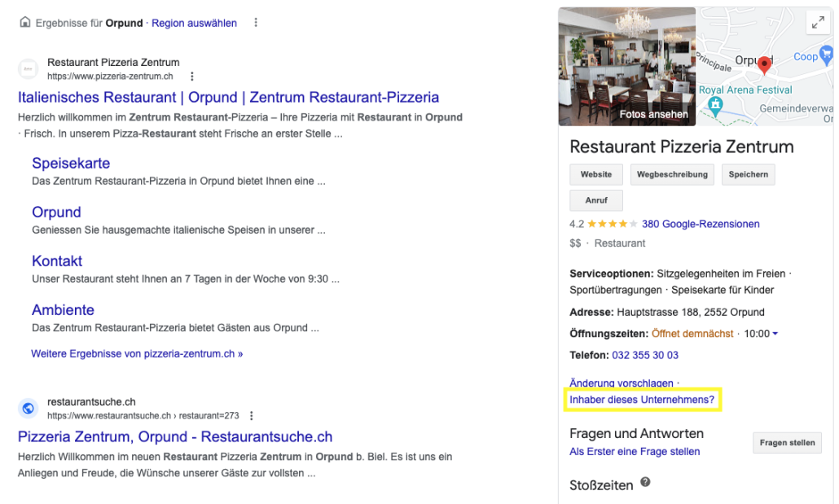Open the Speisekarte sitelink
Screen dimensions: 839x504
(71, 163)
